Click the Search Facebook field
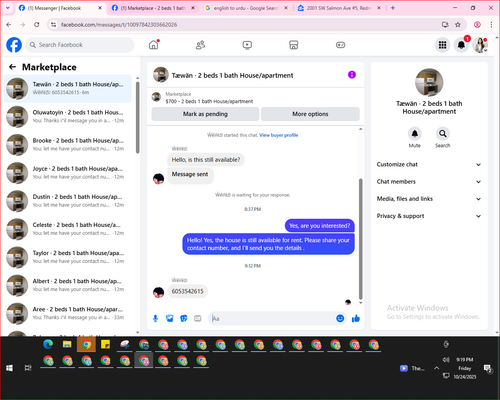500x400 pixels. [80, 45]
